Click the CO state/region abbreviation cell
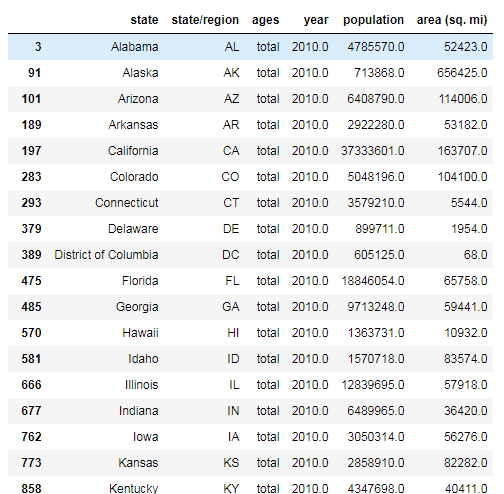Viewport: 504px width, 494px height. click(230, 177)
